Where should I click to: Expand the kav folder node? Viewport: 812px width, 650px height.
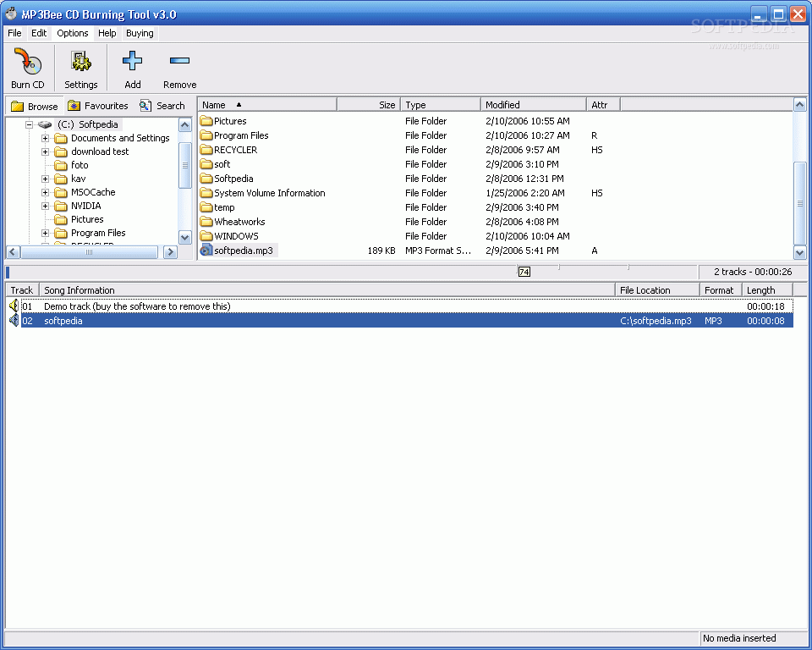click(x=45, y=179)
